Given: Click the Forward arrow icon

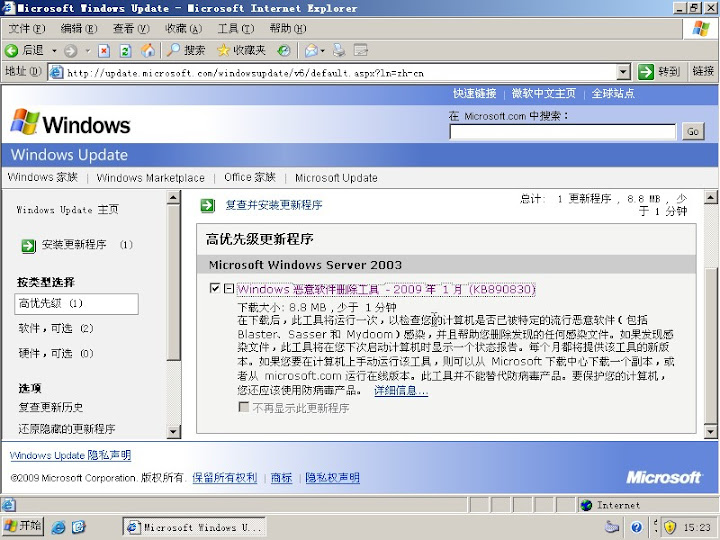Looking at the screenshot, I should click(x=70, y=51).
